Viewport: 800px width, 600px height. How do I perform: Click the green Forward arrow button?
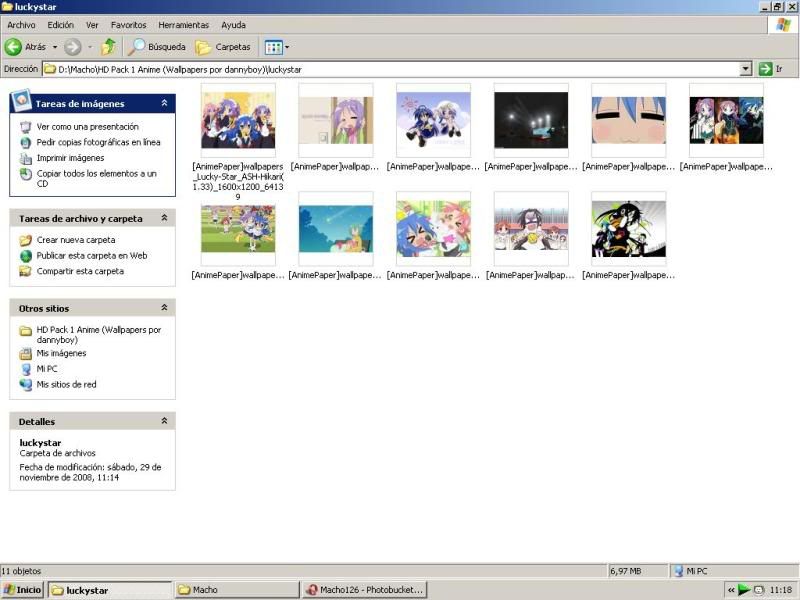click(x=72, y=47)
